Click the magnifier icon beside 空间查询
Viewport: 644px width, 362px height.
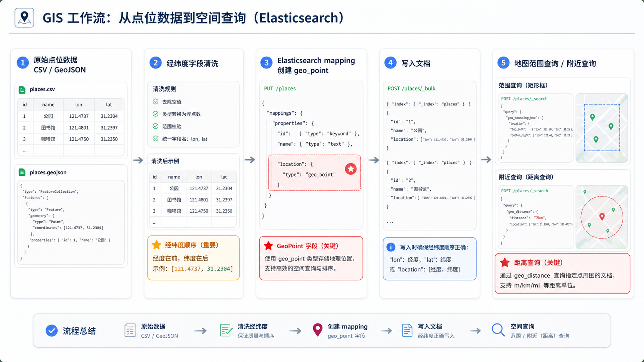498,330
